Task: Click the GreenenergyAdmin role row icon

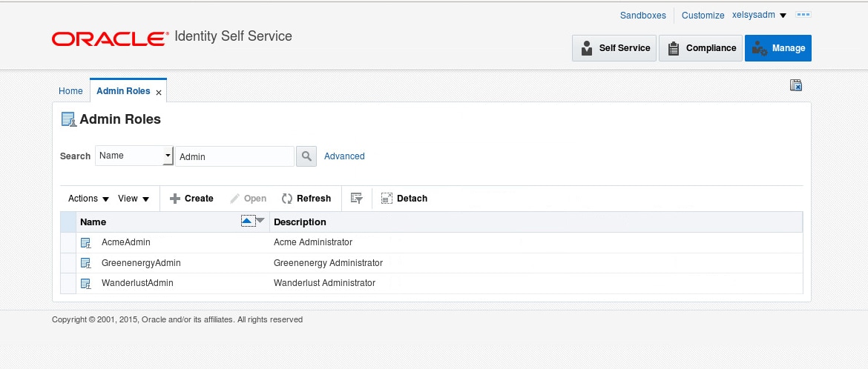Action: click(85, 263)
